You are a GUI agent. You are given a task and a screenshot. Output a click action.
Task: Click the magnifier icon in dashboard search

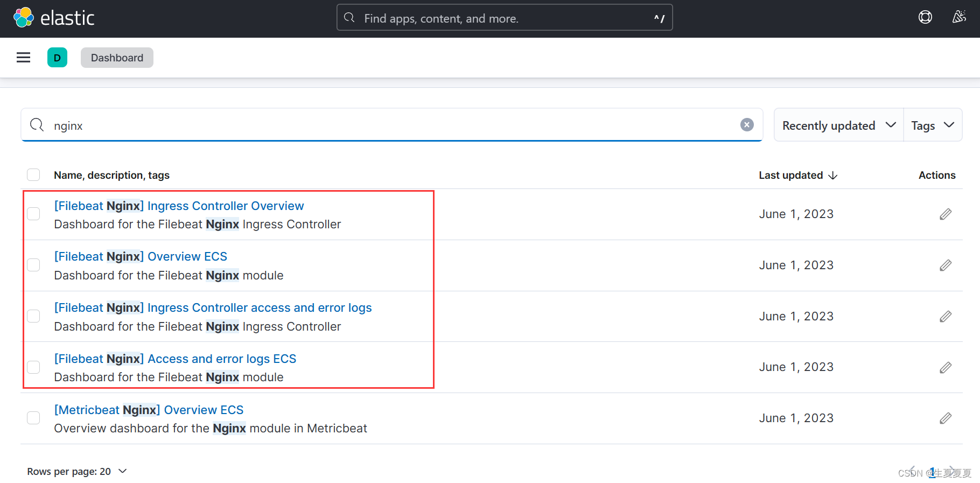[37, 125]
